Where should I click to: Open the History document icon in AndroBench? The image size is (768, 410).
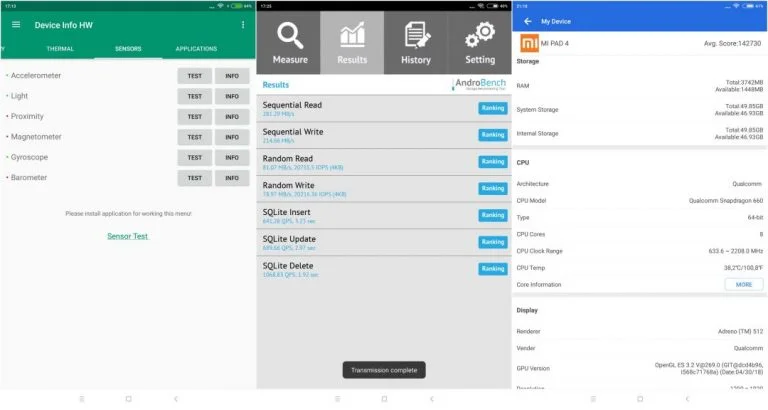click(x=416, y=35)
